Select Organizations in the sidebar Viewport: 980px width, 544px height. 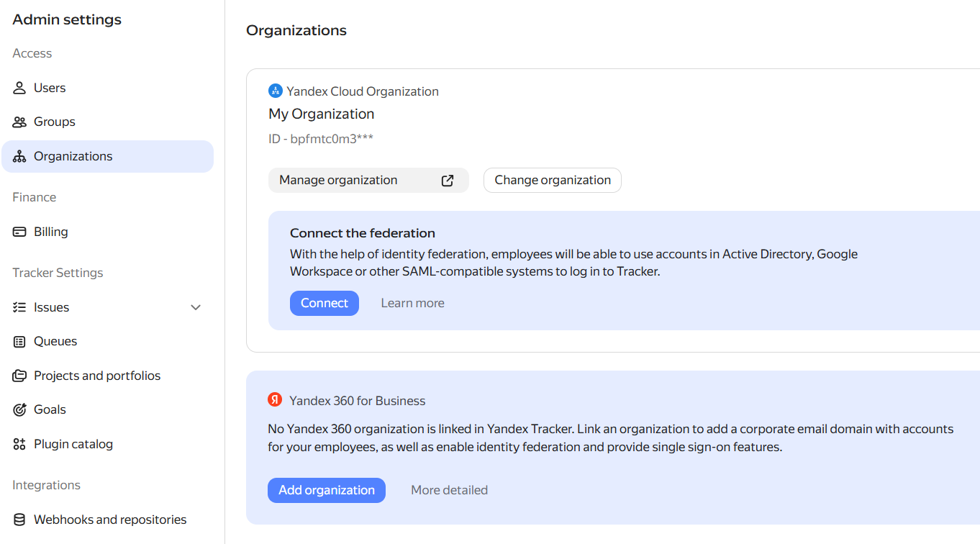108,156
